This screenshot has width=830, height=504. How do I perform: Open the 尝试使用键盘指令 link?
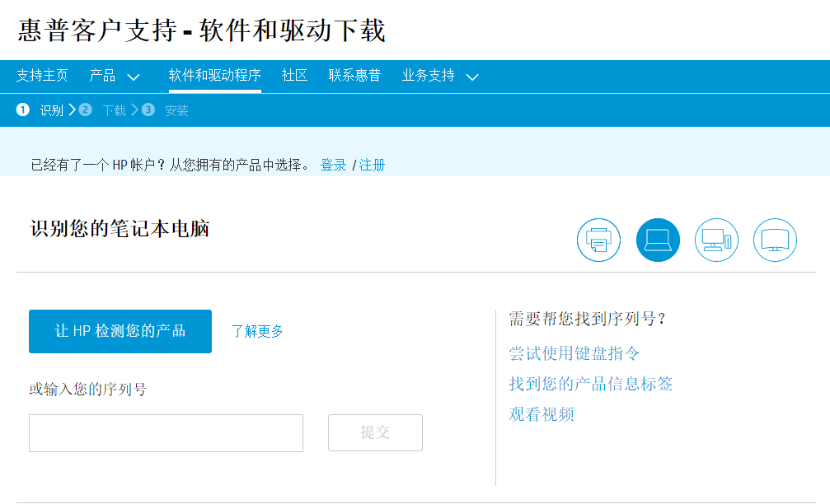574,353
